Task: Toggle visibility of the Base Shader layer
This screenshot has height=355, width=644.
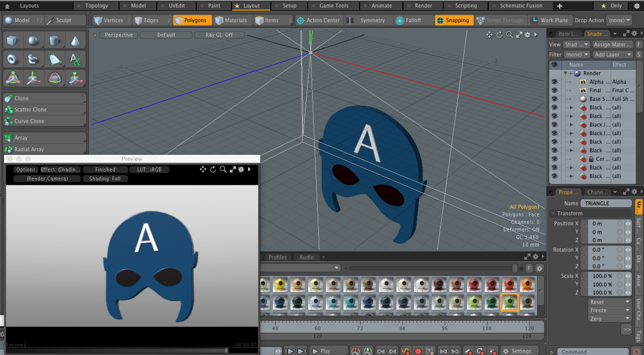Action: point(554,99)
